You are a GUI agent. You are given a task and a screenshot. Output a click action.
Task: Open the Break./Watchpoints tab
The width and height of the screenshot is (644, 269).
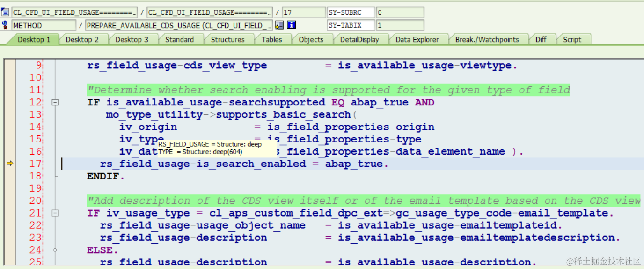487,39
